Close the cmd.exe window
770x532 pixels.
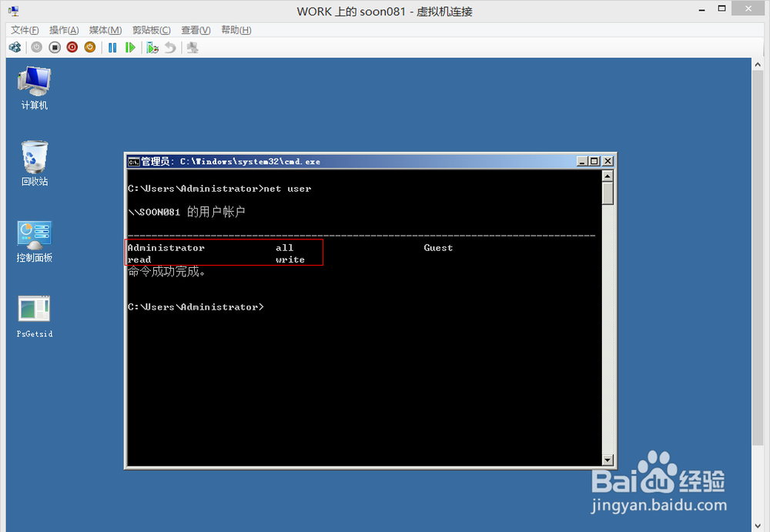608,161
